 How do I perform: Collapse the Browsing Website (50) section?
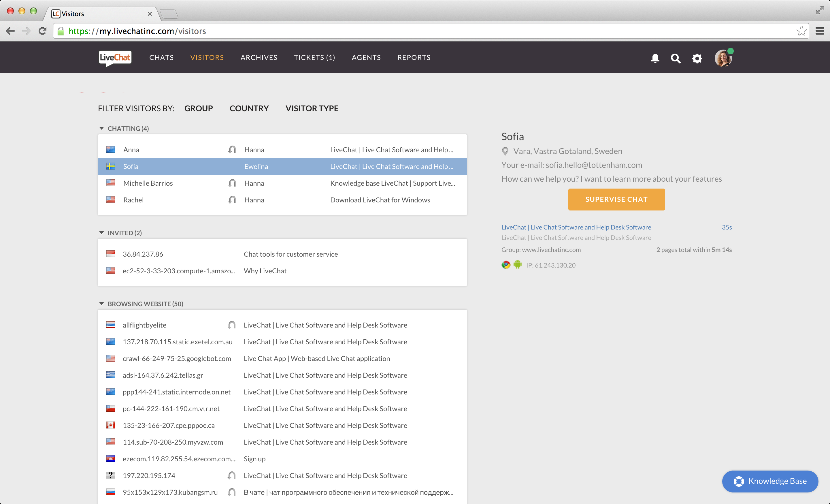101,304
